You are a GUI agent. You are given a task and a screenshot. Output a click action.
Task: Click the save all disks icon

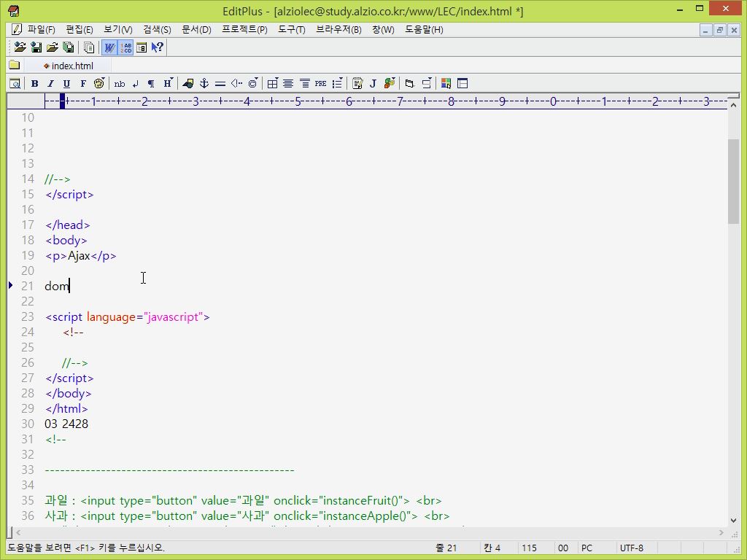tap(69, 47)
